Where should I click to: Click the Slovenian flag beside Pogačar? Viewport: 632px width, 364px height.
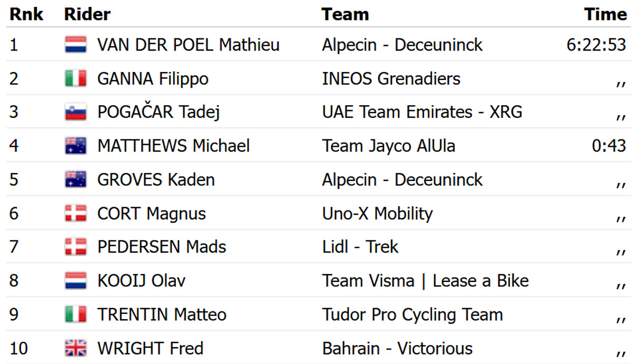coord(76,112)
